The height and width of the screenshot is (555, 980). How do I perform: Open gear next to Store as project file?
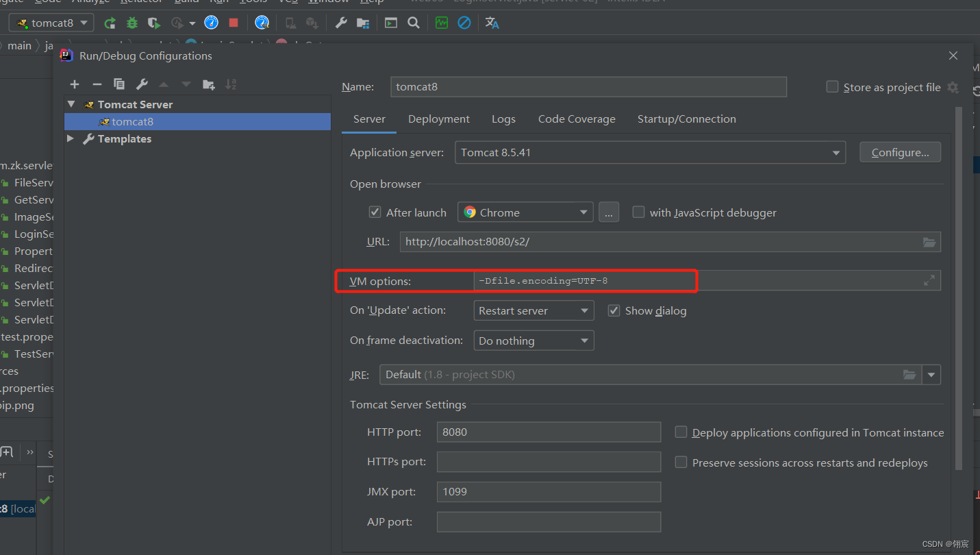tap(953, 87)
